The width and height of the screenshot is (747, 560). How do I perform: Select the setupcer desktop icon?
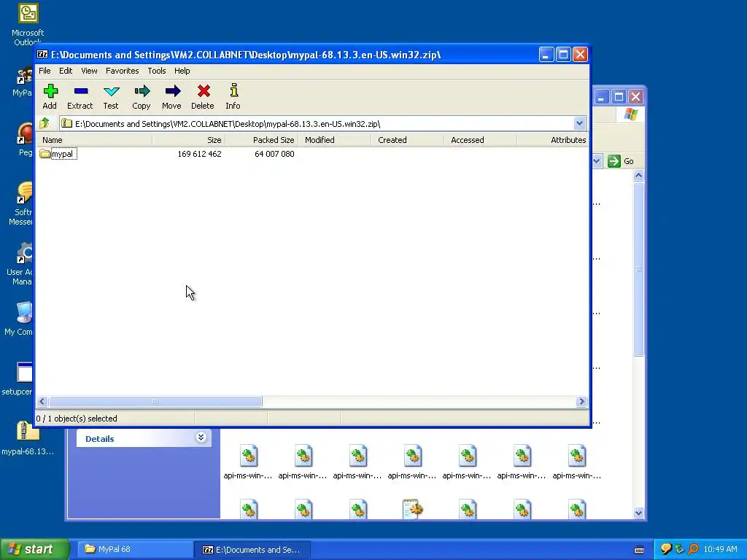coord(18,378)
